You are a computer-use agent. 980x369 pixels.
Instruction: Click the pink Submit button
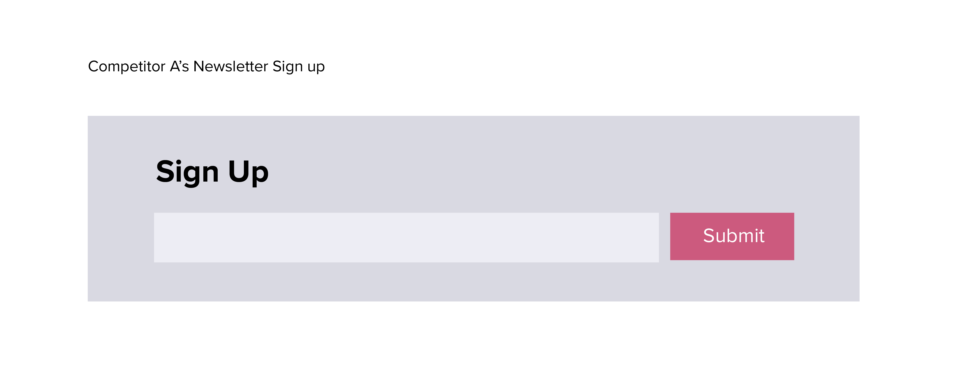tap(732, 237)
